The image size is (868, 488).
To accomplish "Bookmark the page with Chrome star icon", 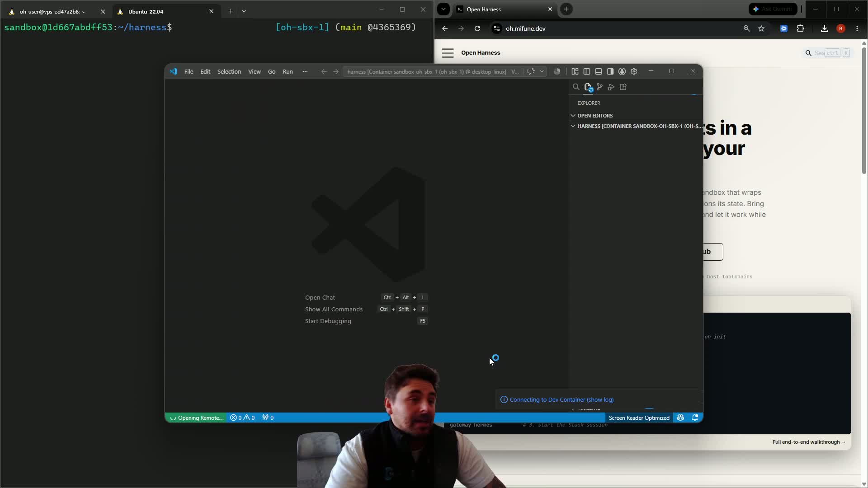I will [761, 28].
